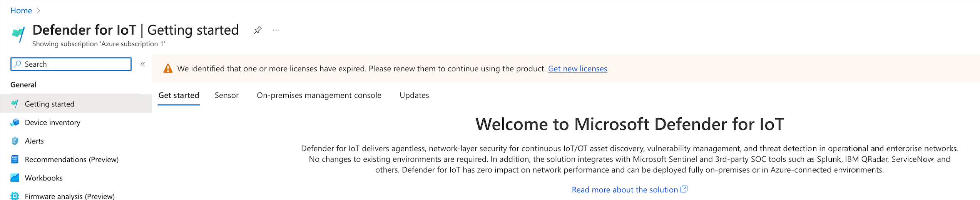Open the more options ellipsis menu
Image resolution: width=980 pixels, height=200 pixels.
pyautogui.click(x=276, y=30)
